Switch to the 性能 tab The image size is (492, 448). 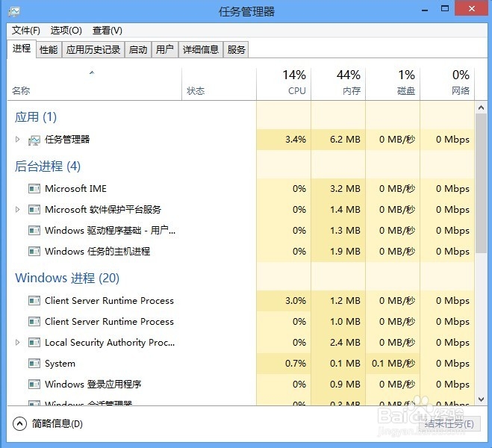pyautogui.click(x=49, y=49)
